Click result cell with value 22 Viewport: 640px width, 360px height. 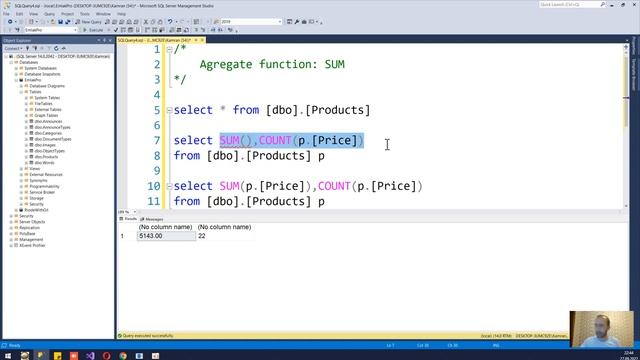[x=225, y=236]
